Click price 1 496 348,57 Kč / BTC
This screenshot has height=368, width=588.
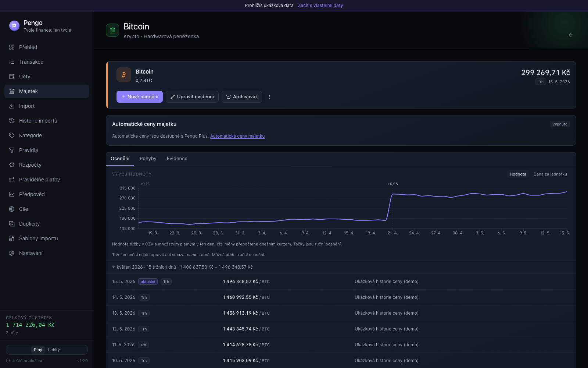click(246, 282)
